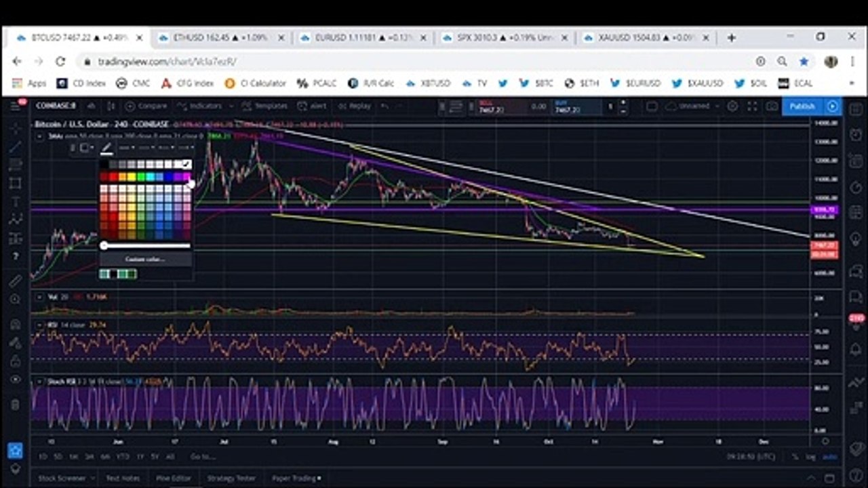This screenshot has height=488, width=868.
Task: Start bar Replay mode
Action: (x=355, y=106)
